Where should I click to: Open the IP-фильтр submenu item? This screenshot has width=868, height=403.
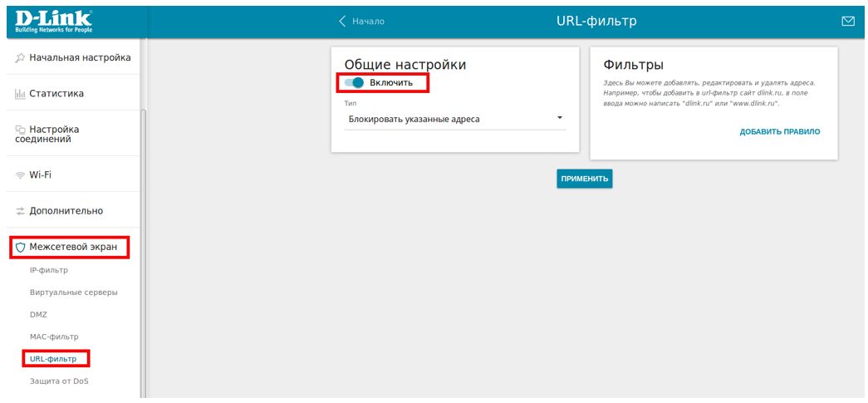(x=48, y=270)
